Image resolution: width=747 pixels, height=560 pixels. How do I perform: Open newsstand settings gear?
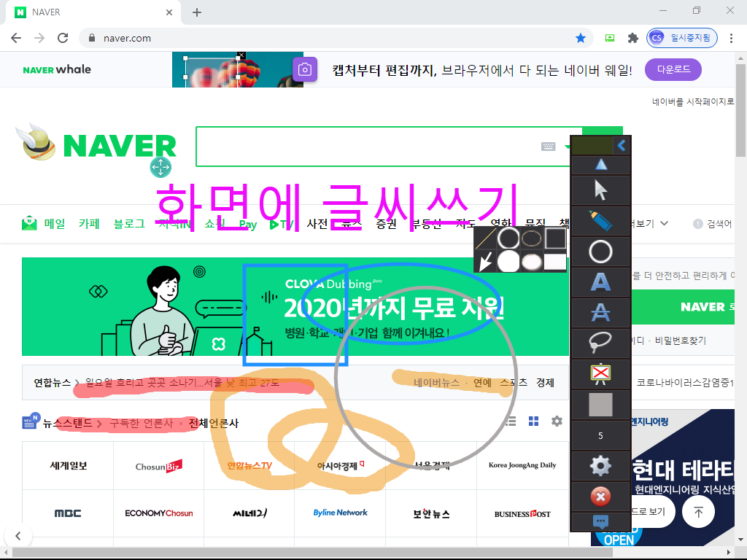(557, 421)
